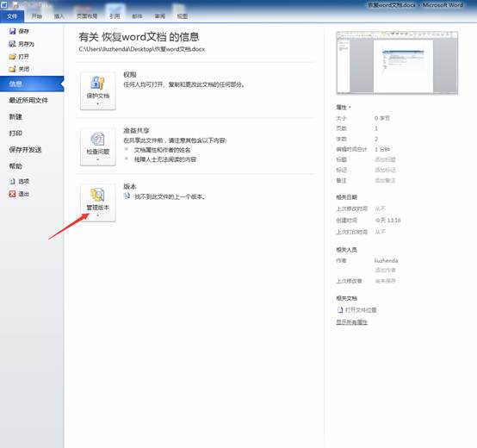Switch to the 审阅 (Review) tab
Image resolution: width=477 pixels, height=448 pixels.
coord(160,16)
